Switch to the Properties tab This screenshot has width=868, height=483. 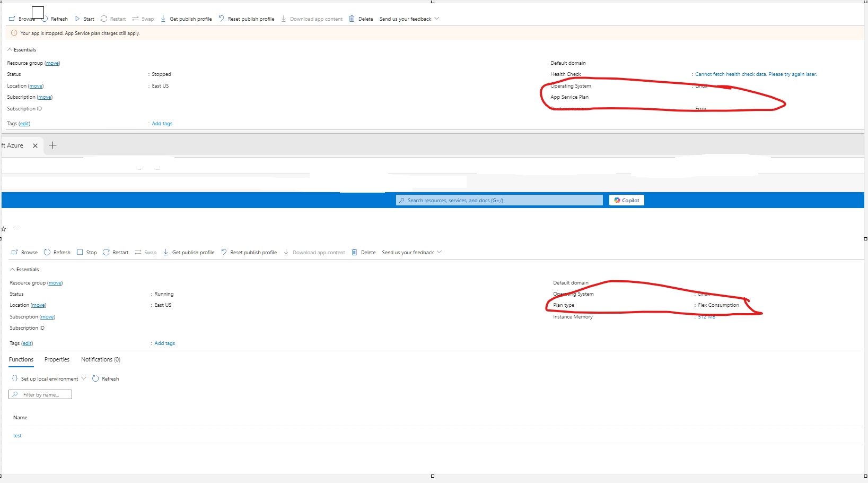(x=57, y=359)
